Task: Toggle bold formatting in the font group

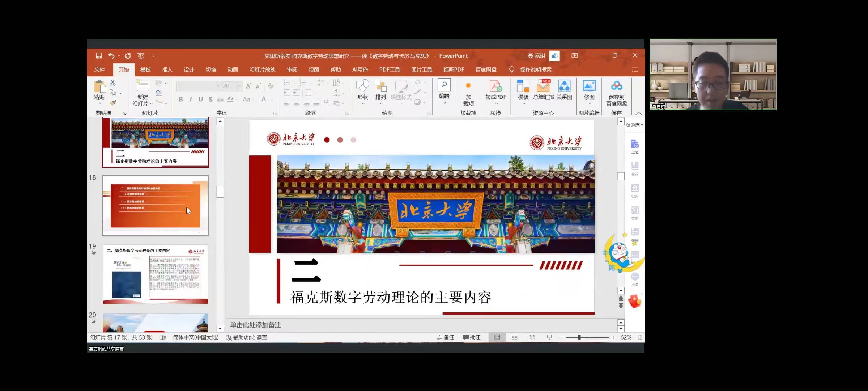Action: pos(181,99)
